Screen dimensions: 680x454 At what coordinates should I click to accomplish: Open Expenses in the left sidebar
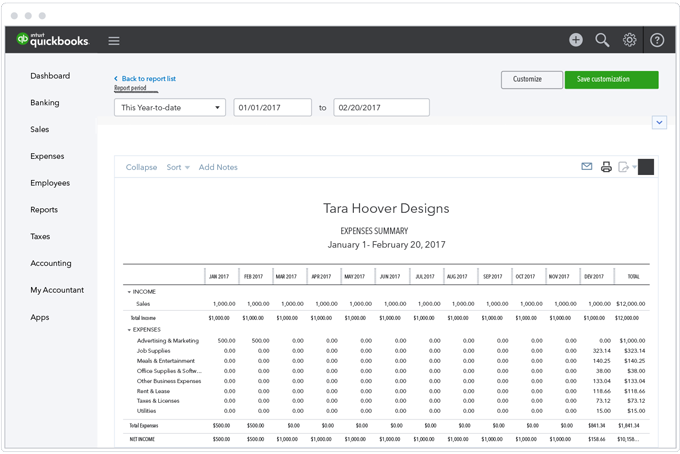47,156
